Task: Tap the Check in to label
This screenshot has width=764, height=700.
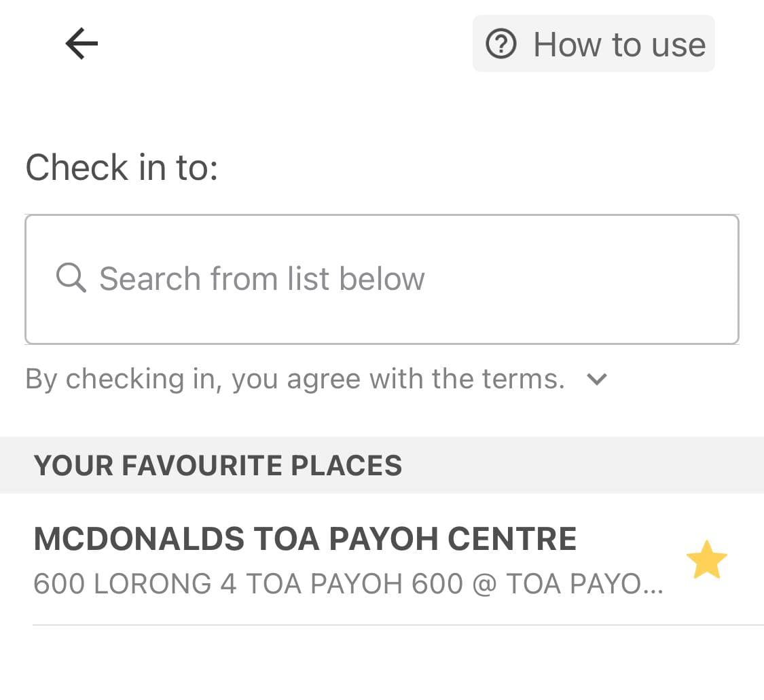Action: (x=122, y=168)
